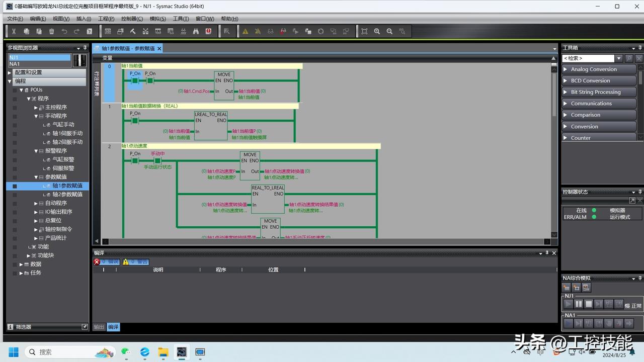Click the build hammer toolbar icon
The width and height of the screenshot is (644, 362).
pos(133,31)
